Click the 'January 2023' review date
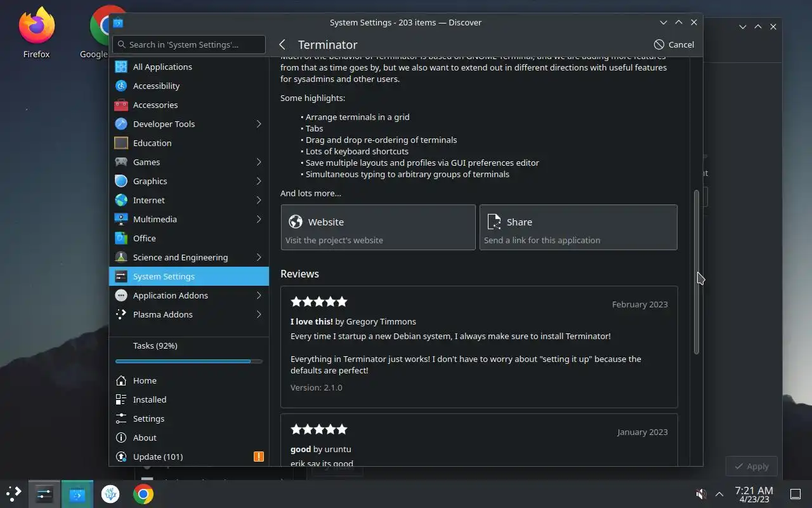The height and width of the screenshot is (508, 812). point(643,432)
